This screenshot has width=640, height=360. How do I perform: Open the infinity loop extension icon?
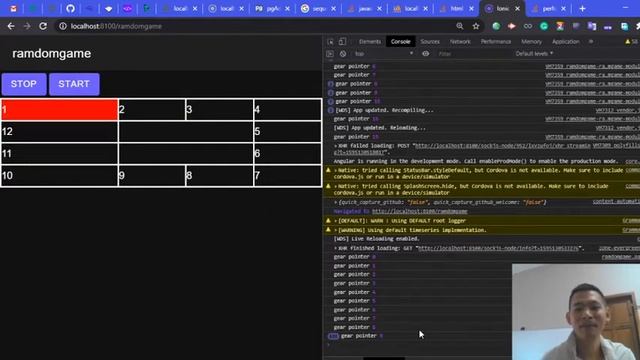coord(528,26)
